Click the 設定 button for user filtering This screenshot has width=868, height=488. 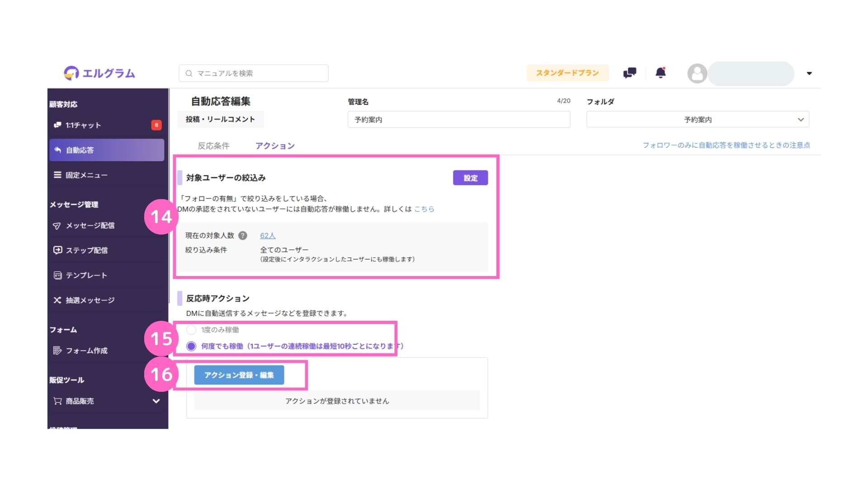470,178
